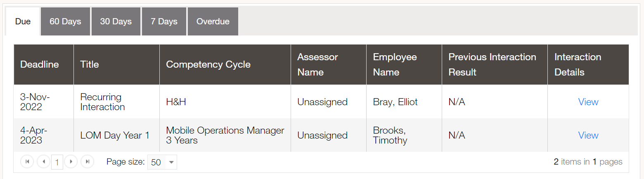Screen dimensions: 644x179
Task: Select the 30 Days tab
Action: (116, 21)
